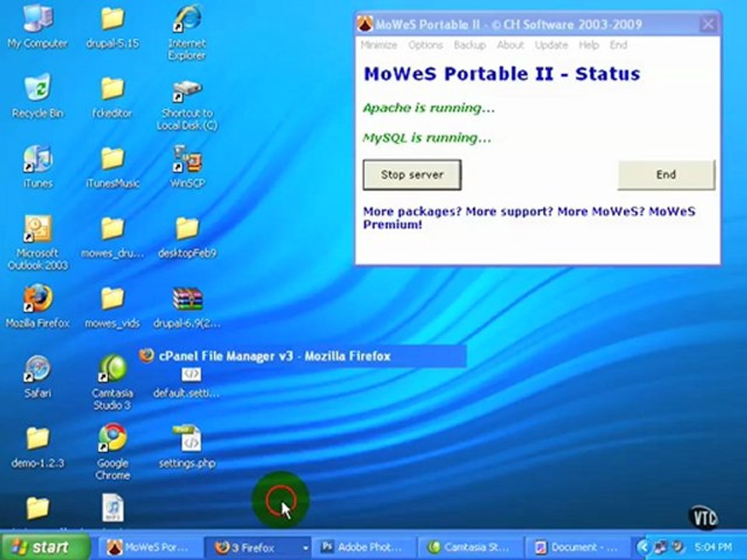
Task: Open the Help menu in MoWeS
Action: click(589, 45)
